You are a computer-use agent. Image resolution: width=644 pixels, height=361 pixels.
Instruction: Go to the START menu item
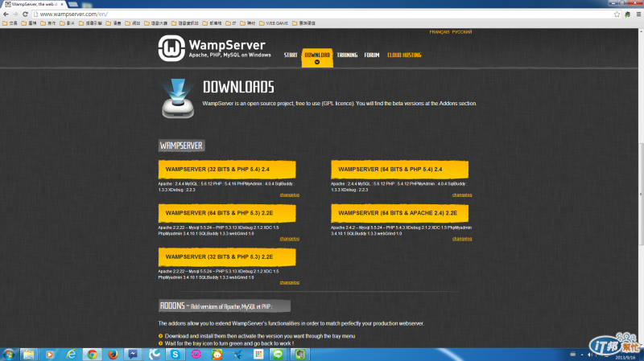coord(291,55)
